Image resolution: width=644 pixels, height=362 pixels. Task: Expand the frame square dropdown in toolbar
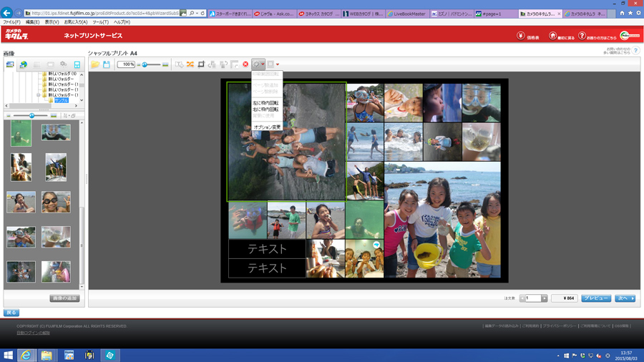click(x=278, y=64)
